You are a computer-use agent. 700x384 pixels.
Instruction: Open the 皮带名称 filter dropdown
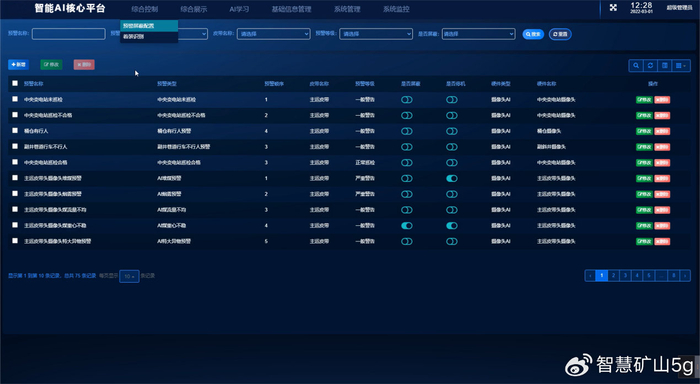(273, 34)
